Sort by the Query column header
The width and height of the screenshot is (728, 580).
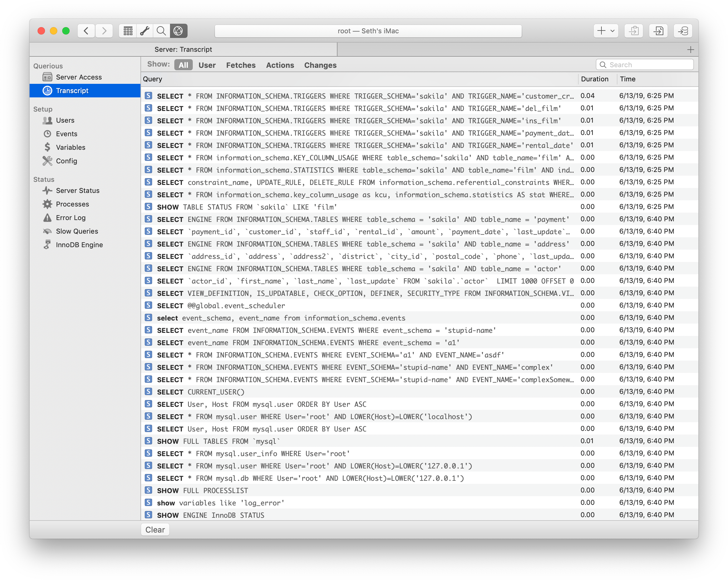point(359,79)
